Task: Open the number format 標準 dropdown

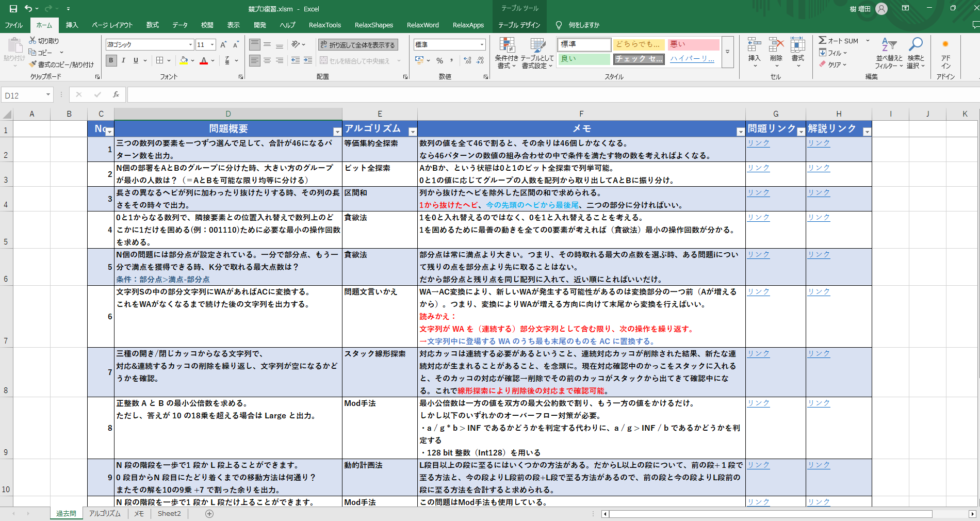Action: coord(482,45)
